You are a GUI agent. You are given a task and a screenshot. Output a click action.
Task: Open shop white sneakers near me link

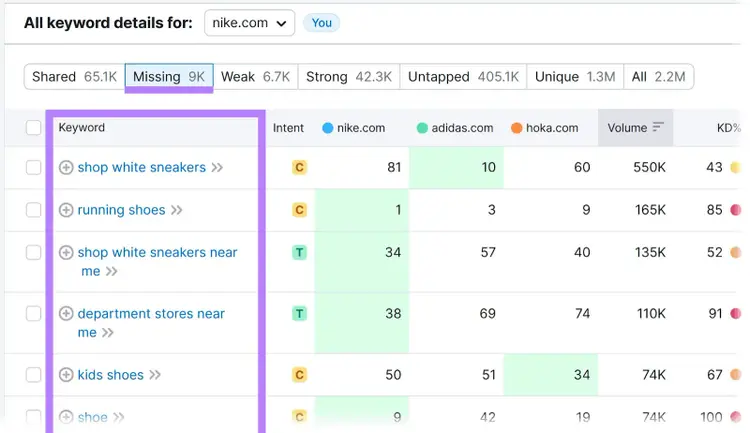pyautogui.click(x=157, y=261)
